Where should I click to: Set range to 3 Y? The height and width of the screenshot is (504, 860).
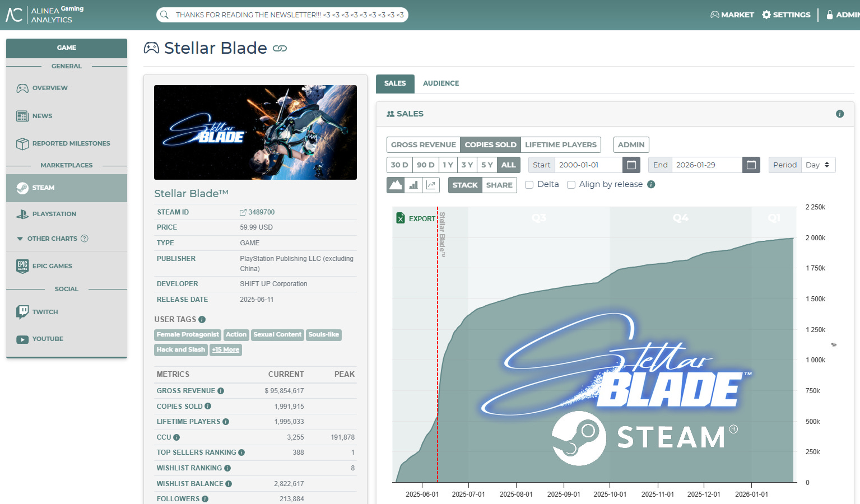pyautogui.click(x=467, y=165)
